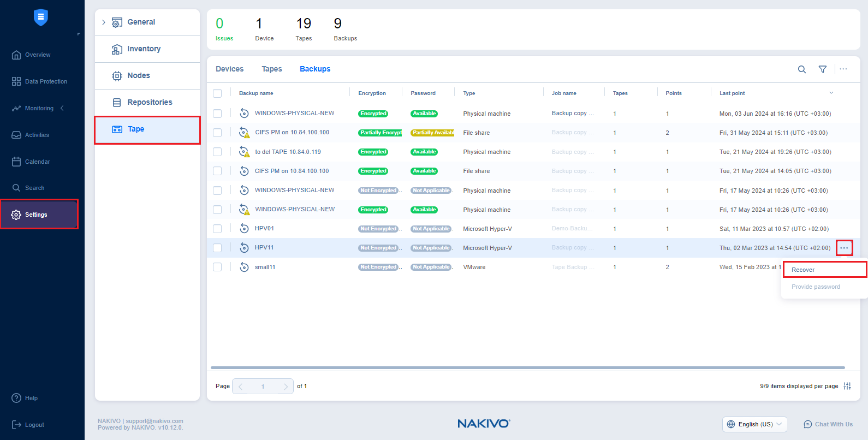Click the backup icon next to small11
This screenshot has height=440, width=868.
point(244,267)
